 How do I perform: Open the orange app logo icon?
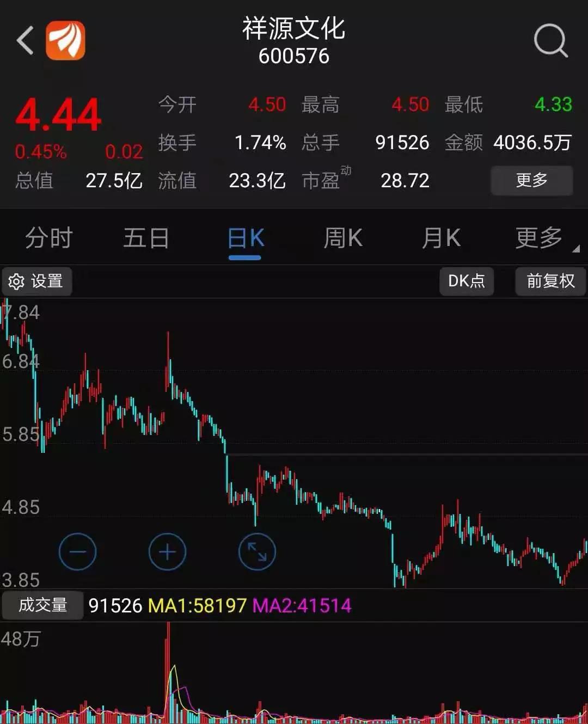click(x=65, y=40)
